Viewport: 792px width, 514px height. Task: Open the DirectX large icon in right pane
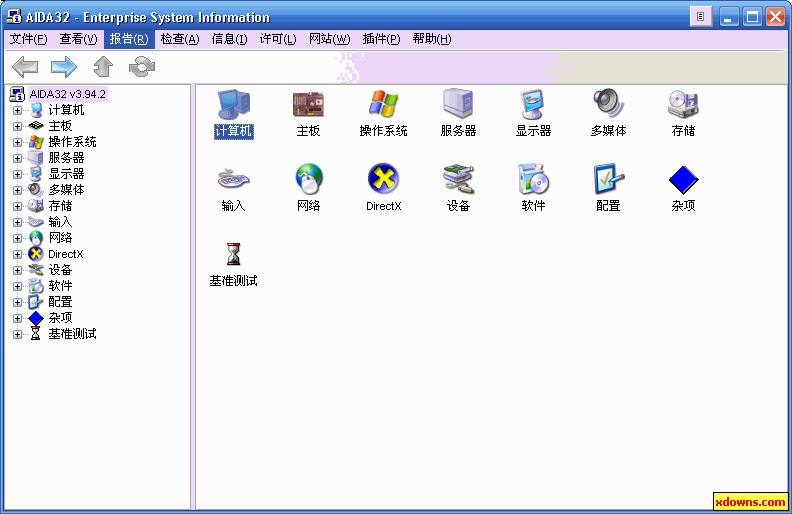[x=383, y=179]
